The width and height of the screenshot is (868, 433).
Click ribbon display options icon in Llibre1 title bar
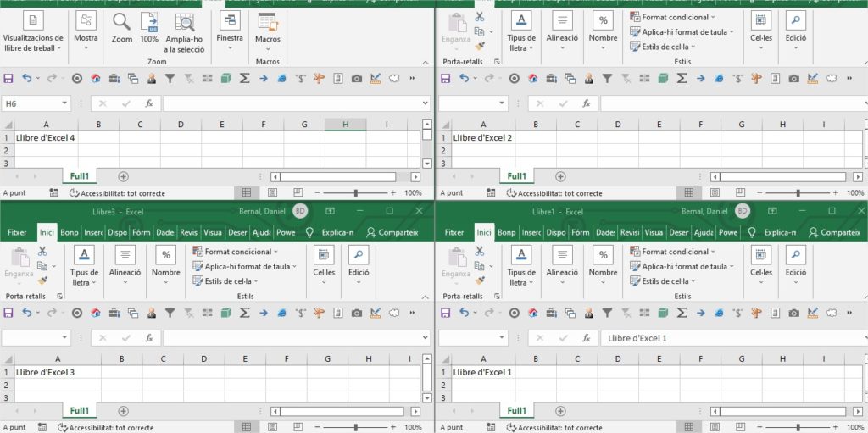(x=773, y=211)
